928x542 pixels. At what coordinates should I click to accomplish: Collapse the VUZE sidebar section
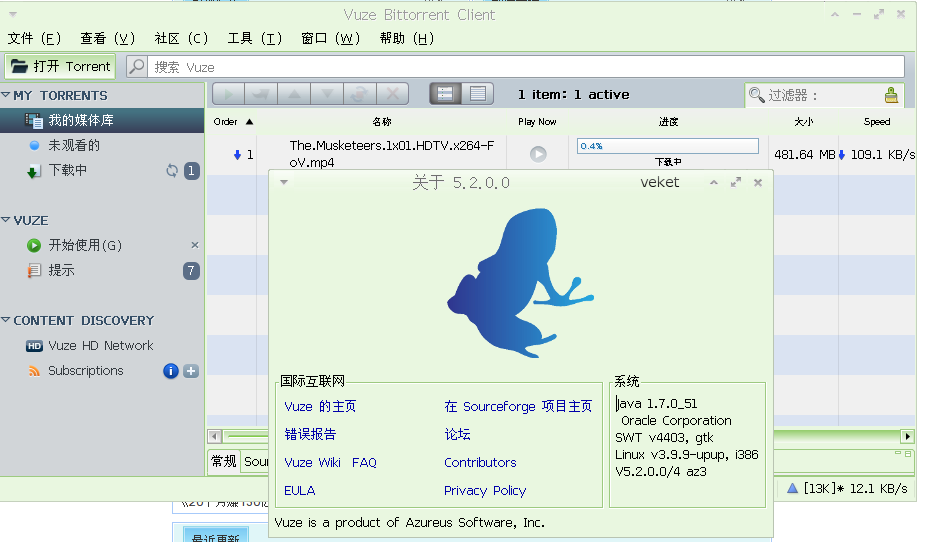coord(6,220)
